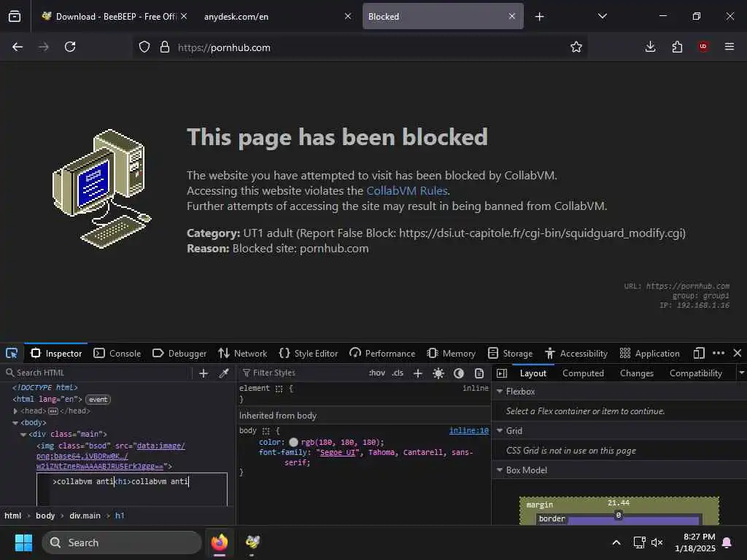Toggle light color scheme simulation
Image resolution: width=747 pixels, height=560 pixels.
point(438,373)
